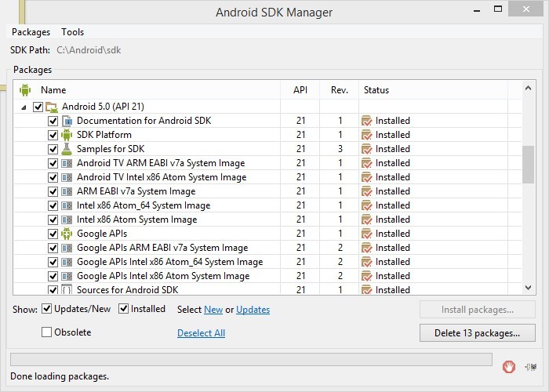
Task: Select Google APIs Intel x86 Atom_64 System Image row
Action: [x=268, y=262]
